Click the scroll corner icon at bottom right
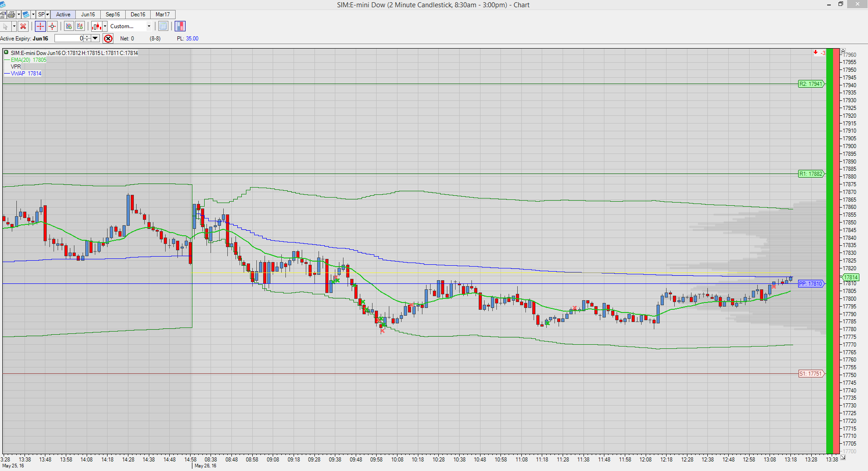The height and width of the screenshot is (471, 868). (843, 457)
